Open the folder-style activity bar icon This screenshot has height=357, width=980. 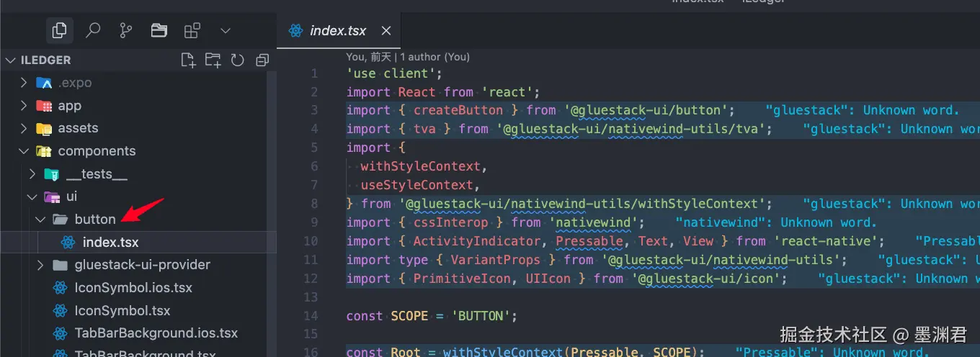(159, 30)
